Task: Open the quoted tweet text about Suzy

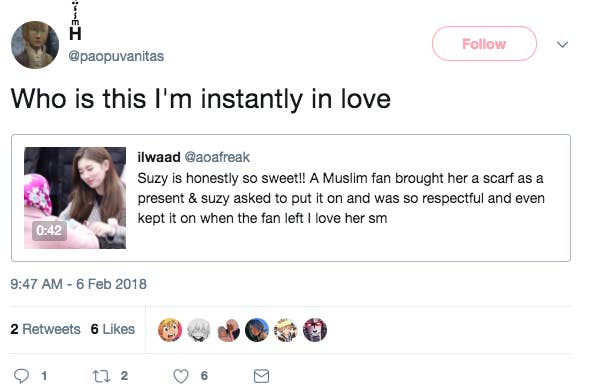Action: point(341,198)
